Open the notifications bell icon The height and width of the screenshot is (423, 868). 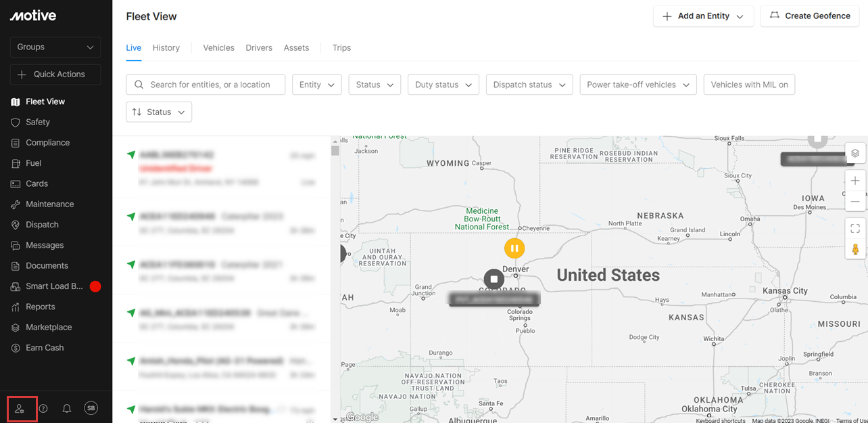[67, 409]
